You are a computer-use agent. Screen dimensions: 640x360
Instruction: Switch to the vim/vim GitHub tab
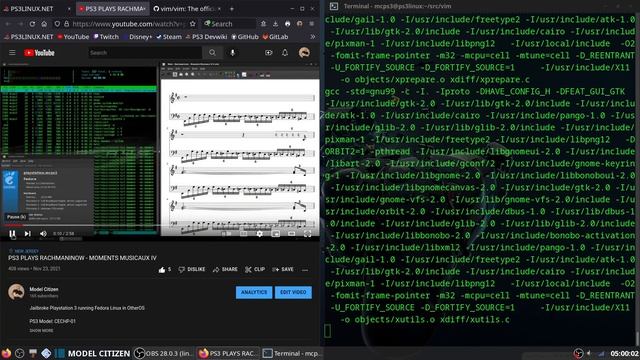187,9
